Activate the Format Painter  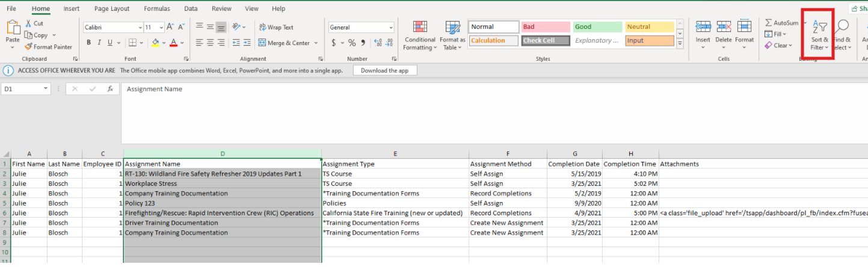tap(49, 47)
